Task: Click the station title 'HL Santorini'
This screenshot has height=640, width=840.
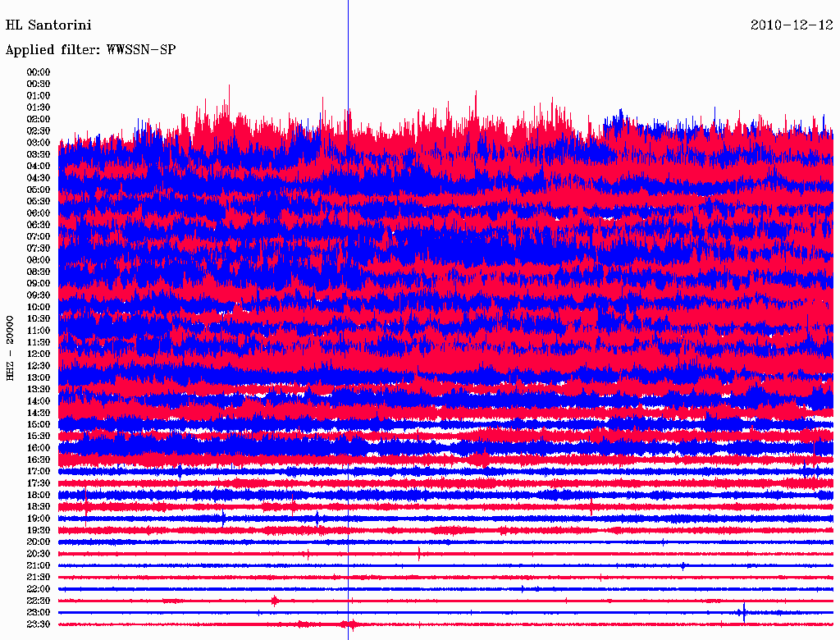Action: [48, 25]
